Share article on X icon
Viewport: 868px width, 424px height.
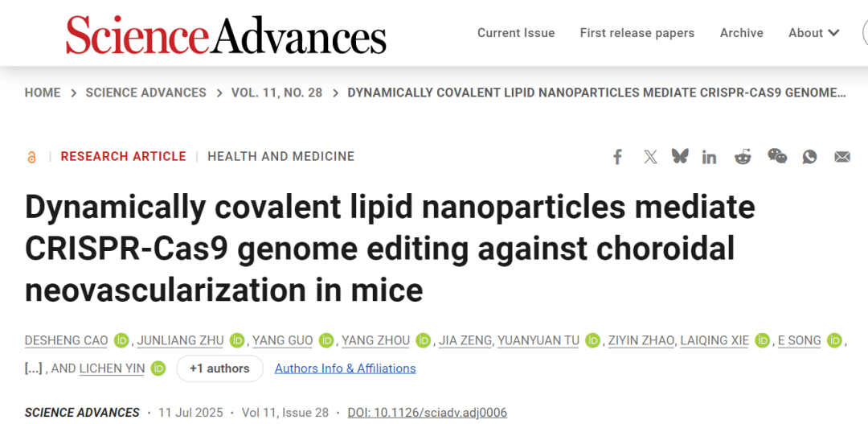[650, 157]
